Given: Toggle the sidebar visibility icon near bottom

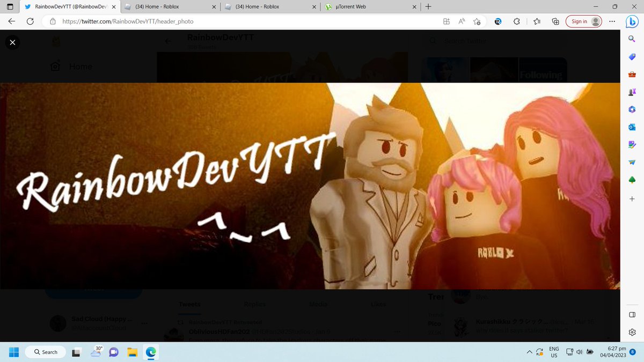Looking at the screenshot, I should coord(632,314).
